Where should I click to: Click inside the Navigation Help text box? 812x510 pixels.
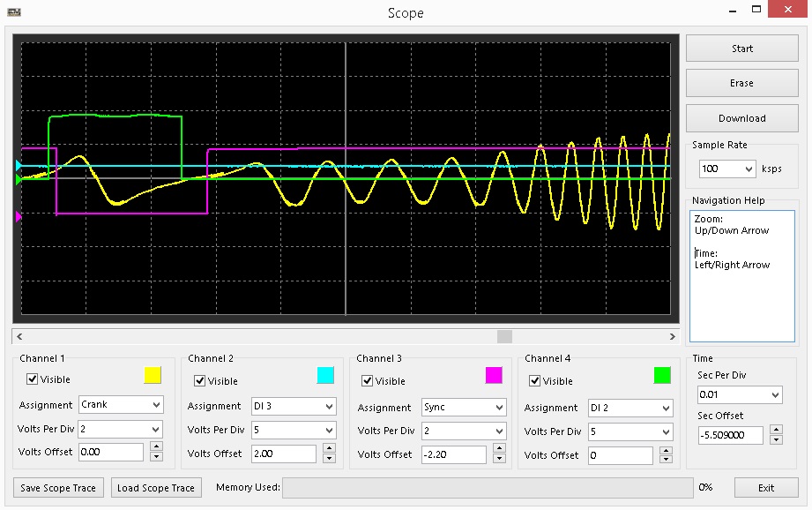pyautogui.click(x=741, y=275)
